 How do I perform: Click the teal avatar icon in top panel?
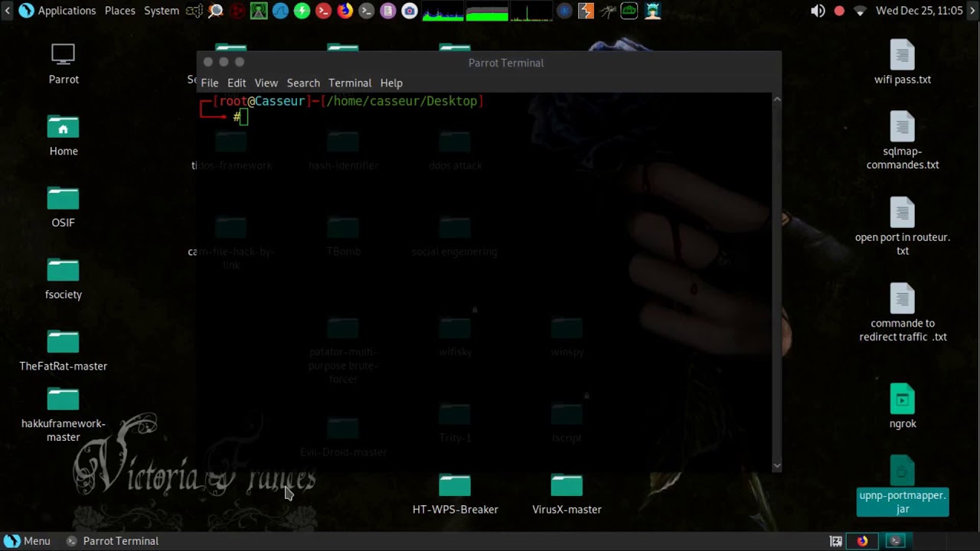tap(652, 11)
